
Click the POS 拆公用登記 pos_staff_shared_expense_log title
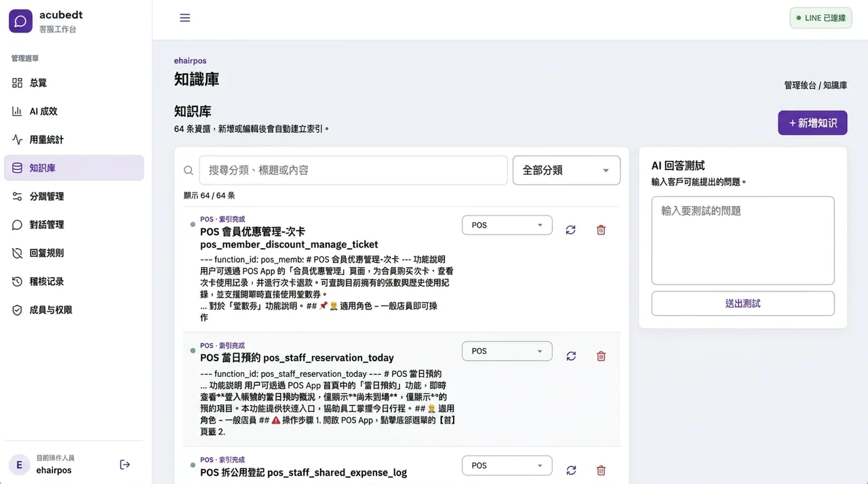pyautogui.click(x=303, y=472)
